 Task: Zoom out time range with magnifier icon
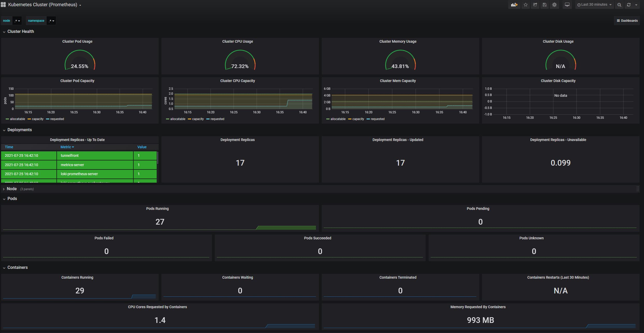tap(619, 4)
